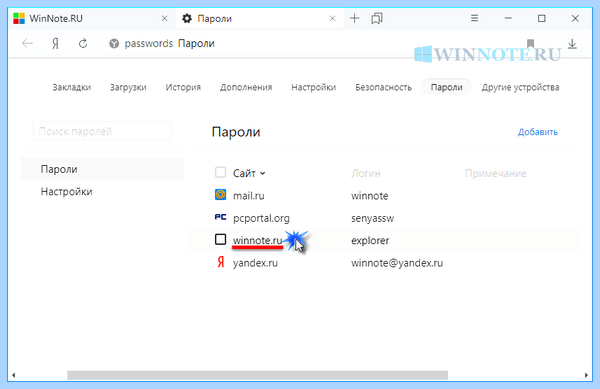Click the scrollbar left arrow
This screenshot has height=389, width=600.
(x=14, y=375)
